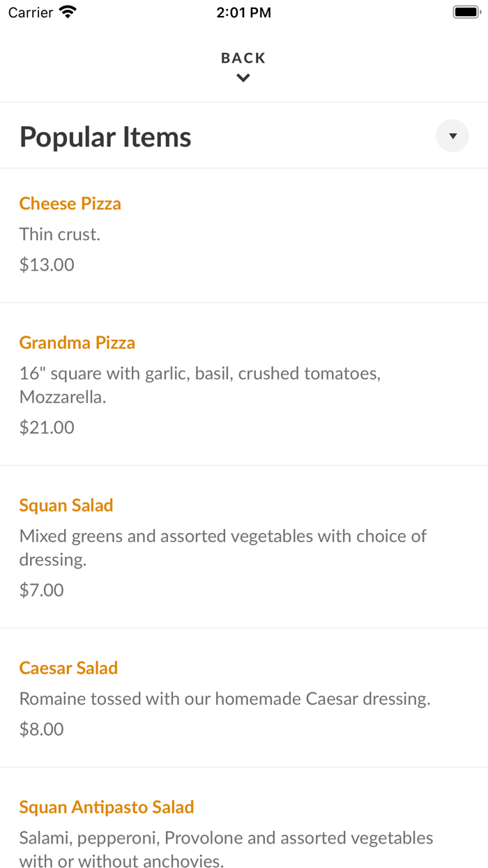Tap the clock showing 2:01 PM
The width and height of the screenshot is (488, 868).
pos(243,12)
